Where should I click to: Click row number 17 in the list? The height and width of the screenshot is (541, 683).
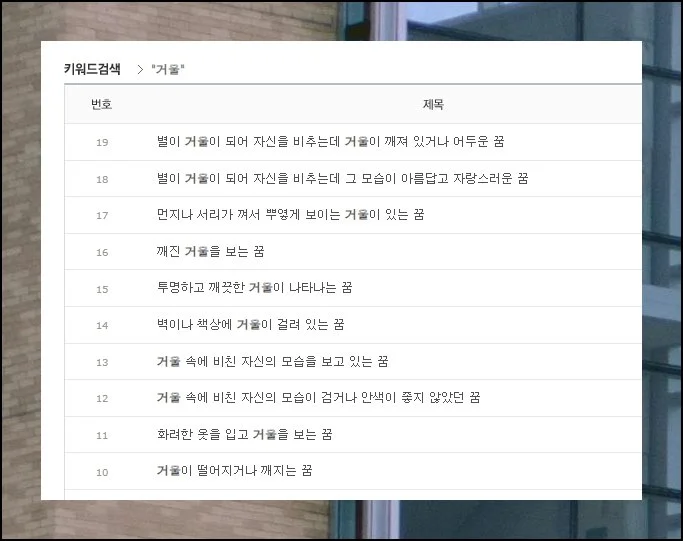click(102, 215)
